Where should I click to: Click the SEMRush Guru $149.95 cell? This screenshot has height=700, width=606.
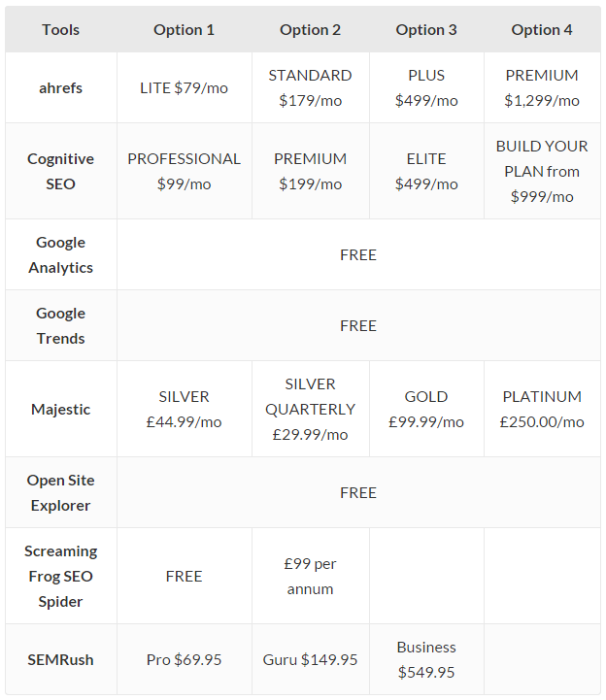[x=311, y=660]
